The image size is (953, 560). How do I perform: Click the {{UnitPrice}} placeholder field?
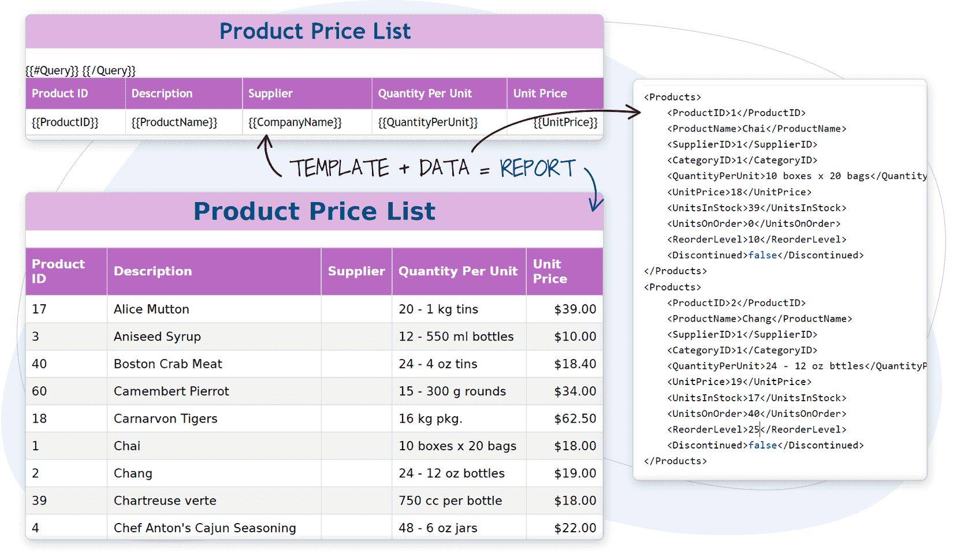pyautogui.click(x=565, y=122)
